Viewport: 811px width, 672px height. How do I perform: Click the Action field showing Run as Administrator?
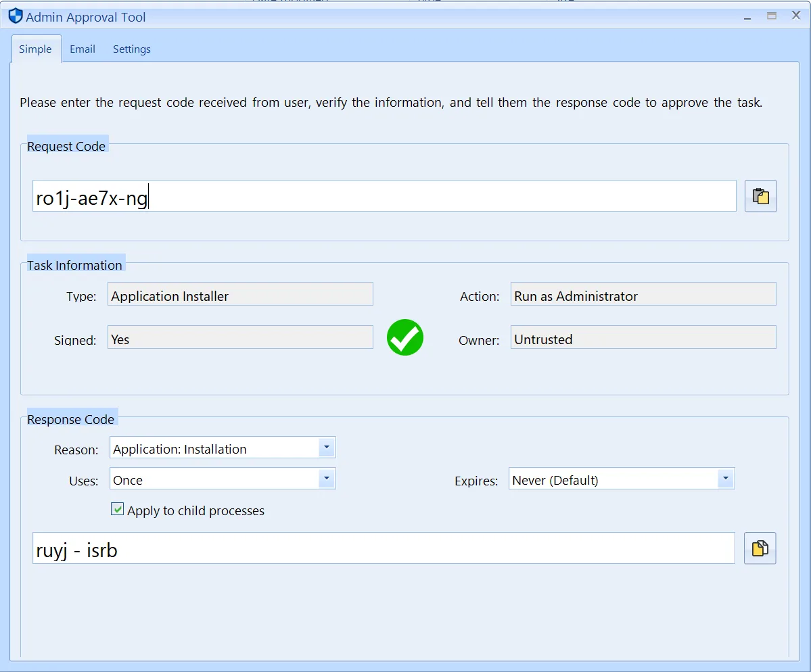pyautogui.click(x=643, y=294)
